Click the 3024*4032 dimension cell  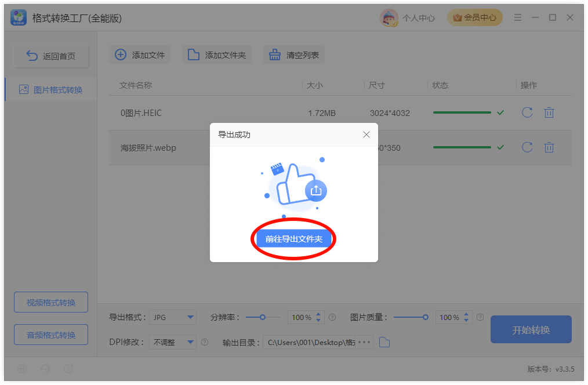[390, 113]
